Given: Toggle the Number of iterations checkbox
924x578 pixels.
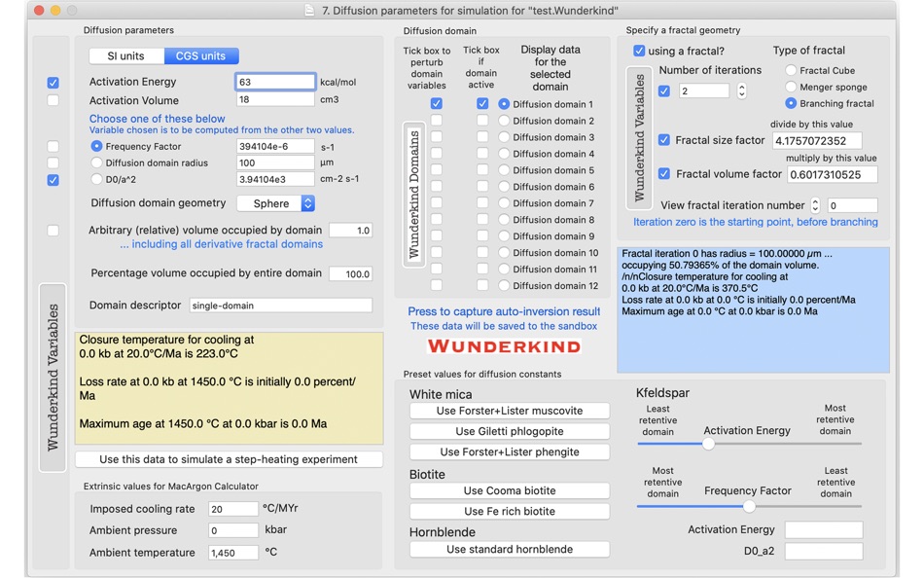Looking at the screenshot, I should click(x=664, y=90).
